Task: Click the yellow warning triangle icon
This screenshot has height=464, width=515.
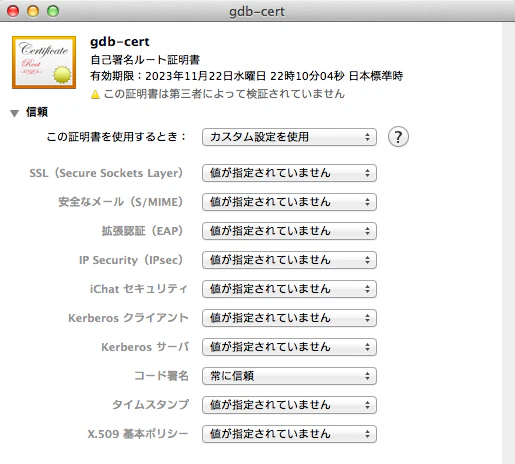Action: pyautogui.click(x=95, y=94)
